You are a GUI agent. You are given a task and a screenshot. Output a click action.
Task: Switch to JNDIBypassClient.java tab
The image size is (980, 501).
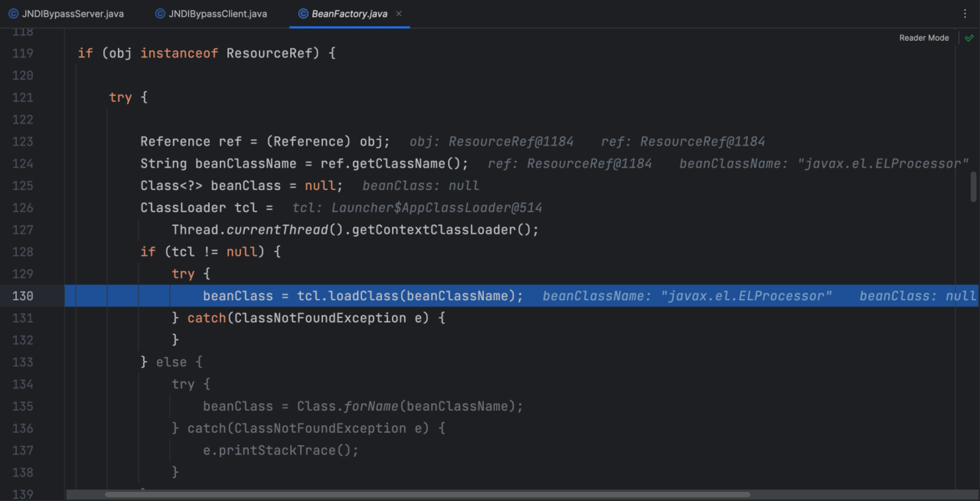pyautogui.click(x=211, y=14)
